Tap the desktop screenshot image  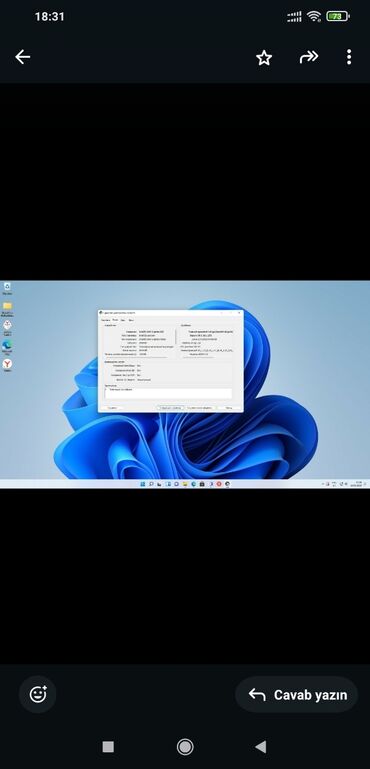click(185, 384)
